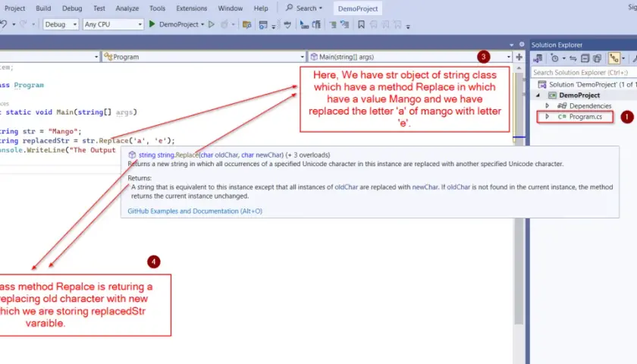Expand the Program.cs node arrow
This screenshot has width=637, height=364.
[548, 117]
